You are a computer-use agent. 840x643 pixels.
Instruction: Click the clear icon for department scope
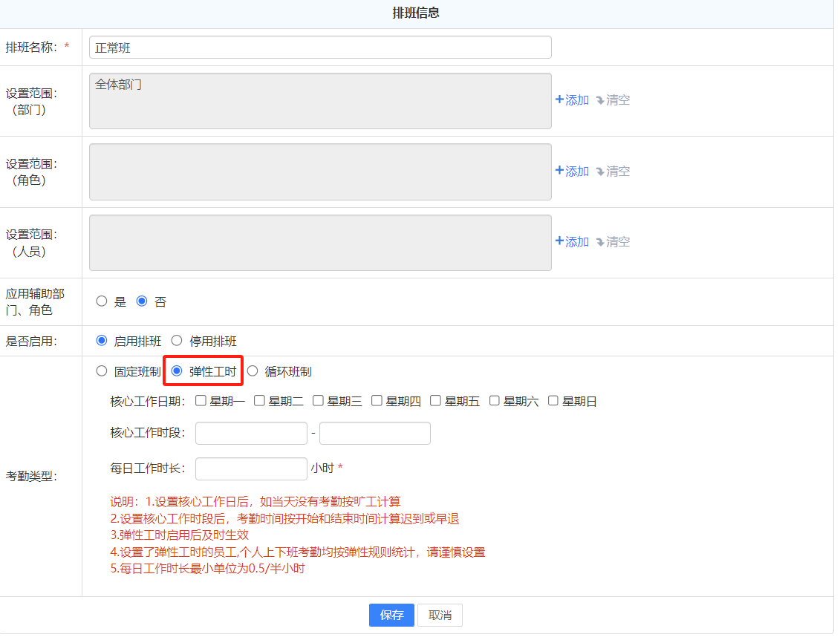pos(600,100)
